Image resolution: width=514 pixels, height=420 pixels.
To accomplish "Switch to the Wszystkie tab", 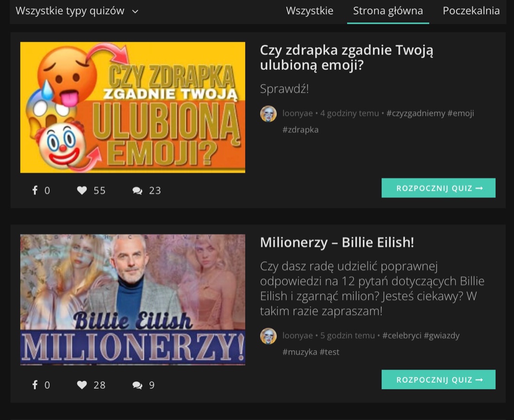I will (x=309, y=11).
